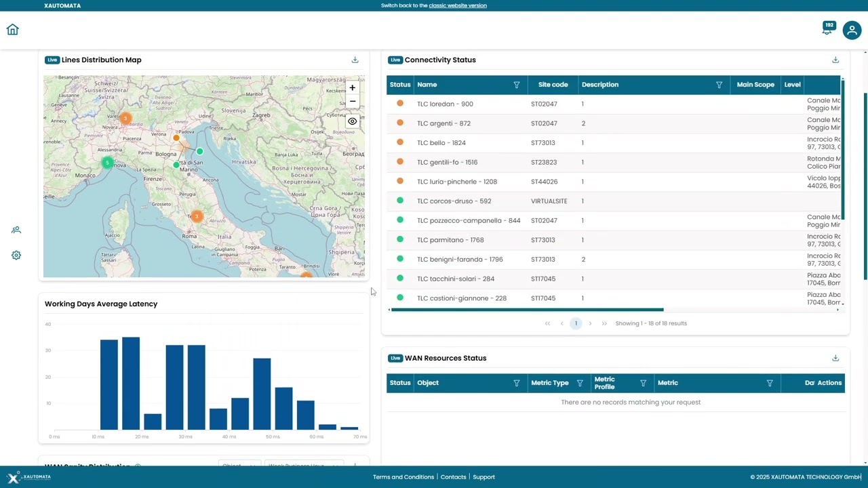Click the orange marker near Padova

point(176,138)
